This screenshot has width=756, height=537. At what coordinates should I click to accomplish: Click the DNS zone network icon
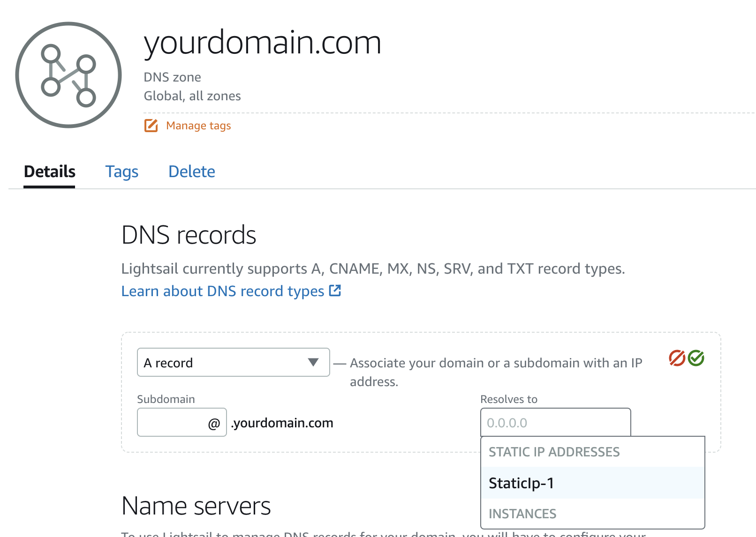[x=68, y=75]
